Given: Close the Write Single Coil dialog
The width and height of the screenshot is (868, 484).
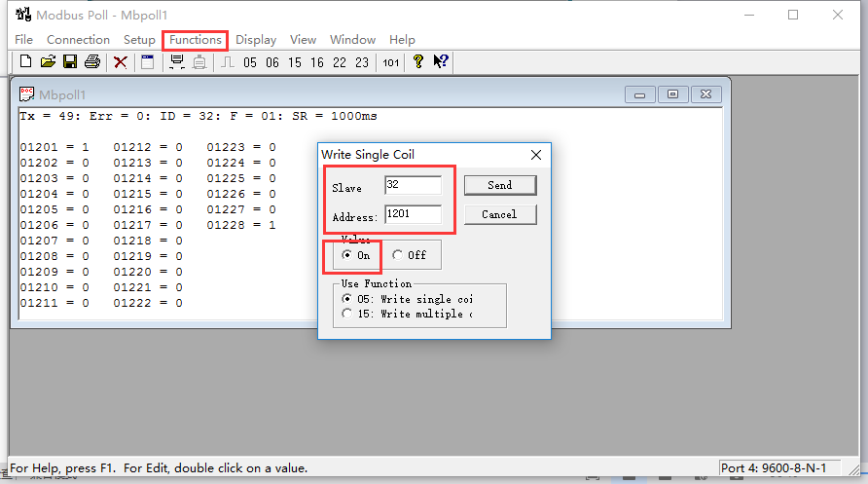Looking at the screenshot, I should (536, 155).
